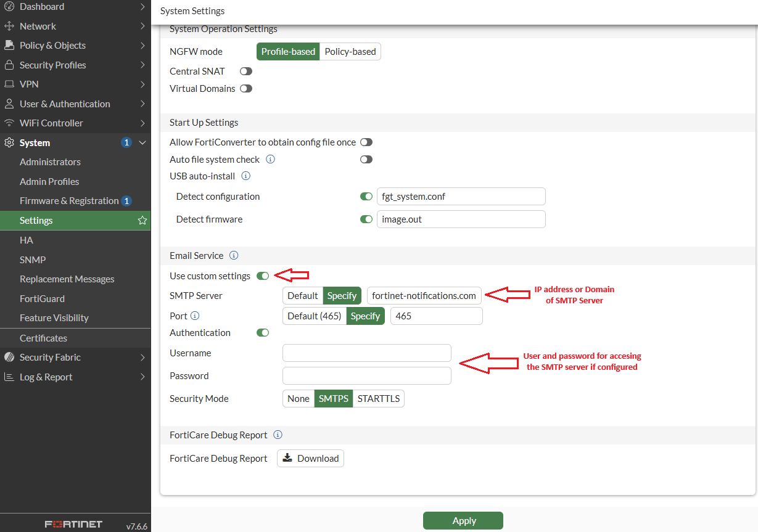Select Profile-based NGFW mode

(x=288, y=52)
